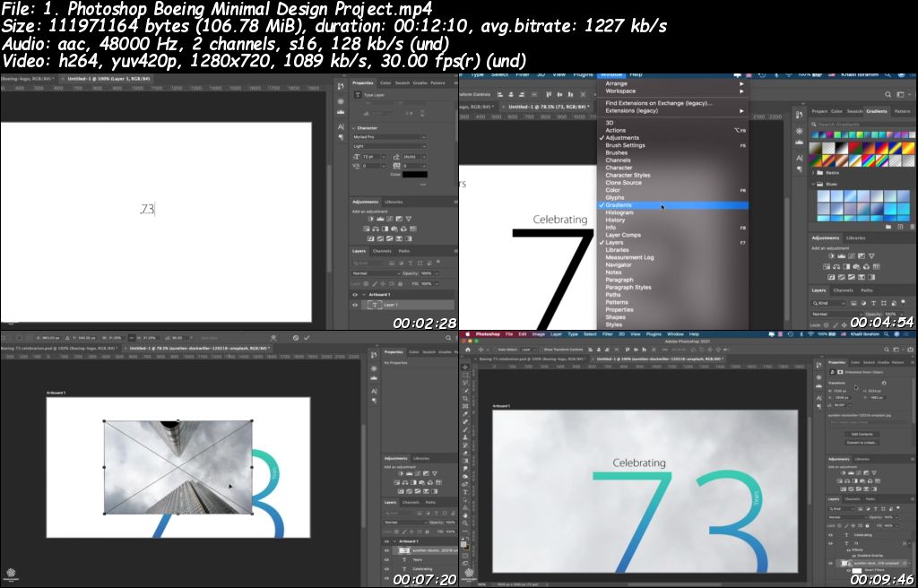Select the Horizontal Type tool in 09:46 frame
Viewport: 918px width, 588px height.
coord(465,492)
